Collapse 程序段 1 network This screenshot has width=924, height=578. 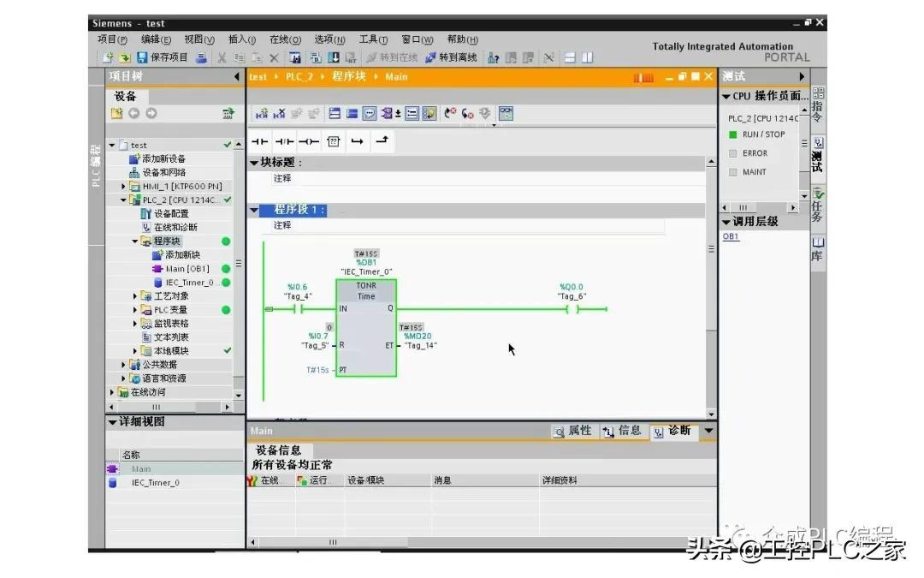click(254, 210)
